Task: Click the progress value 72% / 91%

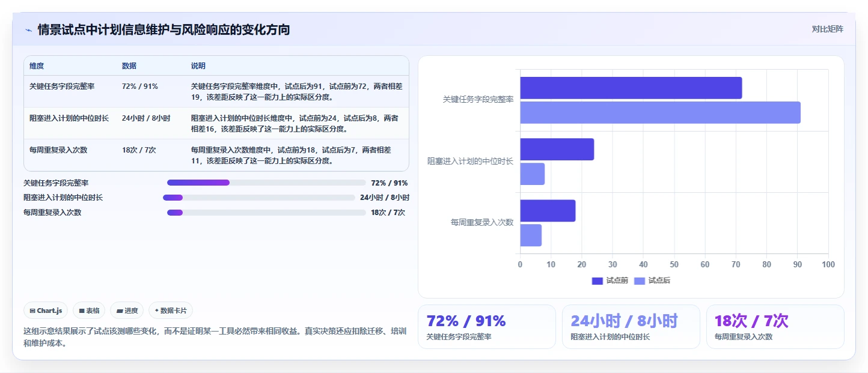Action: 390,183
